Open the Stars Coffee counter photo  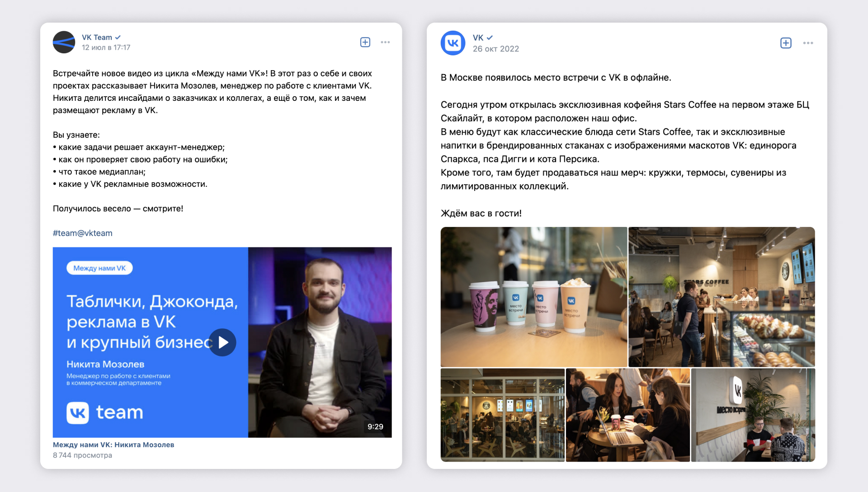pos(722,297)
